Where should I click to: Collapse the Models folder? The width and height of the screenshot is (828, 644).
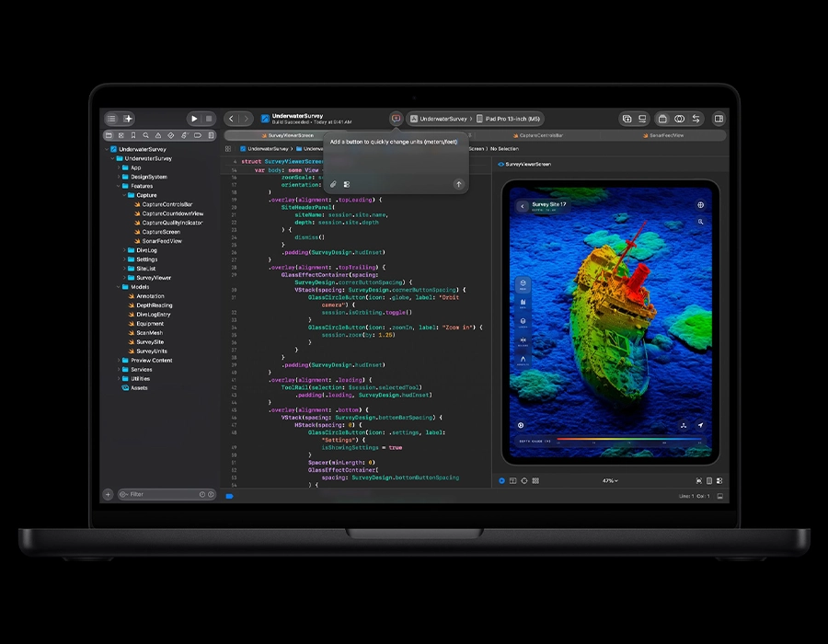119,287
